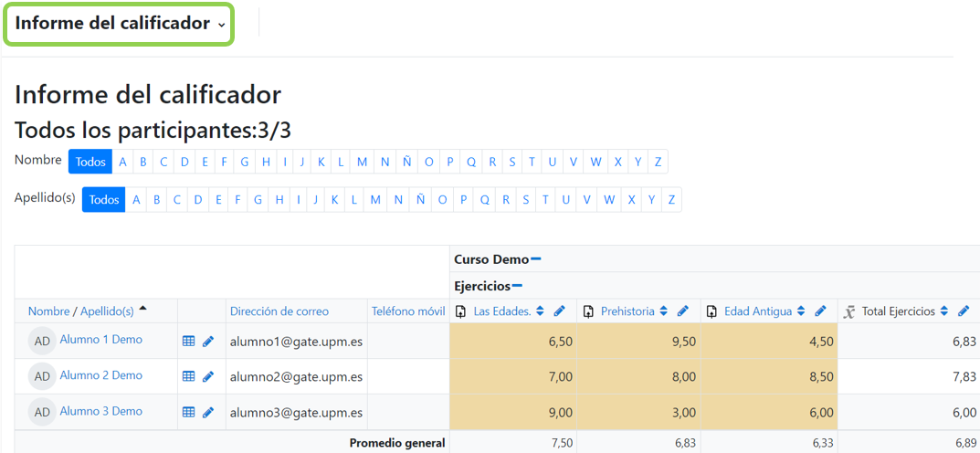Click grade table icon for Alumno 1 Demo
980x453 pixels.
click(x=189, y=341)
